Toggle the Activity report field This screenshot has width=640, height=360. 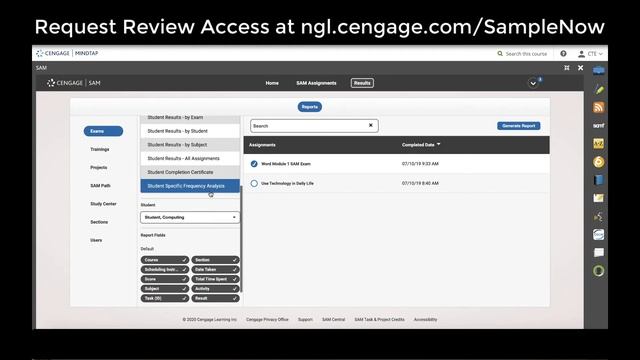pyautogui.click(x=215, y=289)
